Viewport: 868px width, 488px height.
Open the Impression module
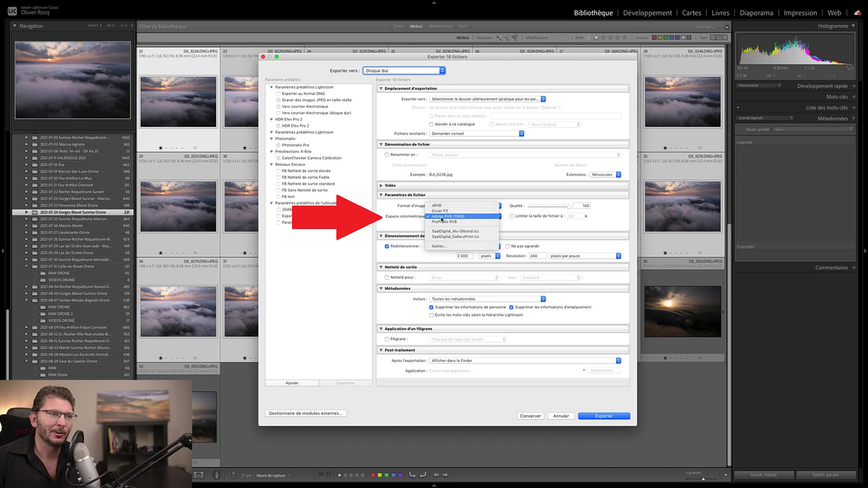tap(800, 13)
